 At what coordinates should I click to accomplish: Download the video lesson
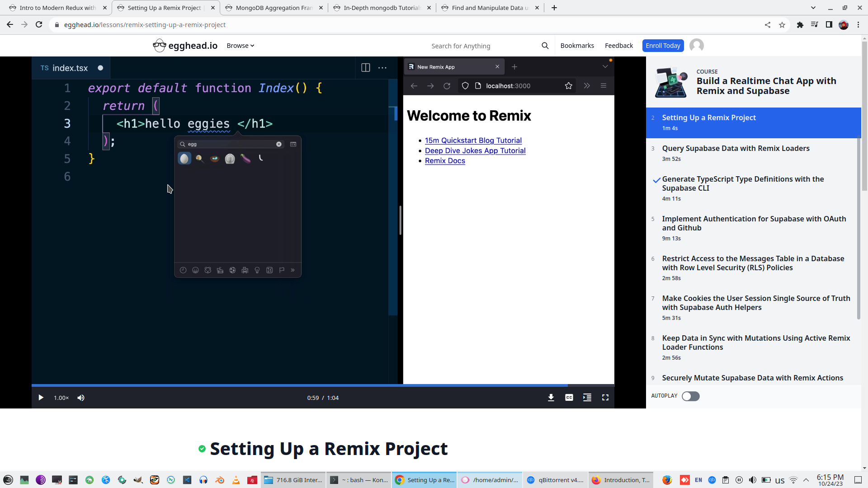[551, 398]
